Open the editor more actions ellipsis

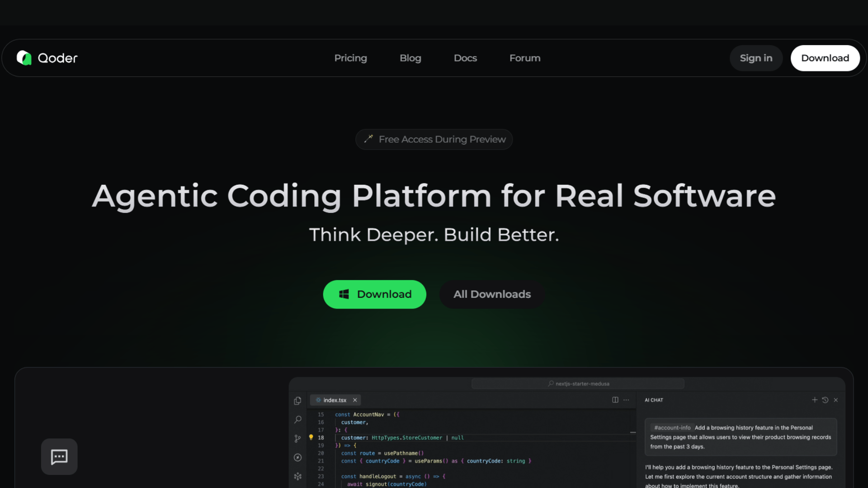pyautogui.click(x=626, y=400)
